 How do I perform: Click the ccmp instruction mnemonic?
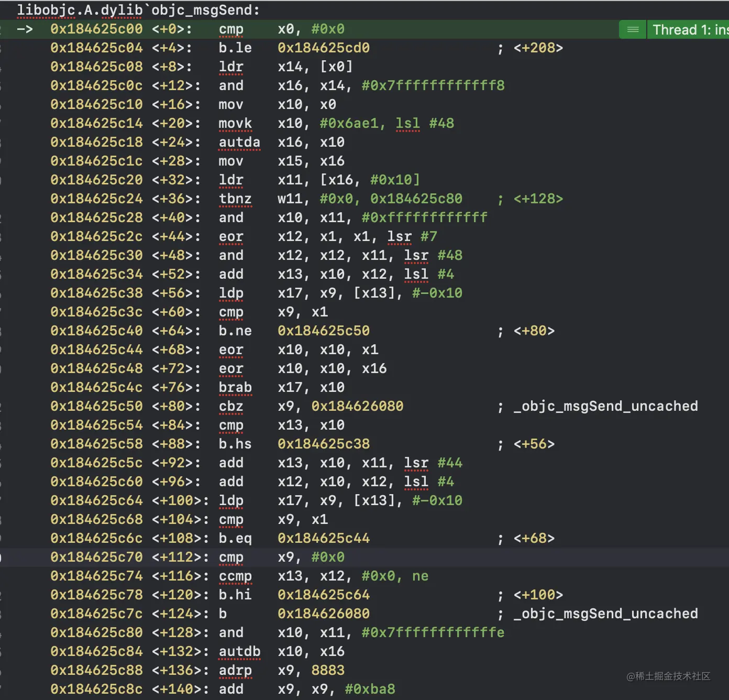[235, 576]
